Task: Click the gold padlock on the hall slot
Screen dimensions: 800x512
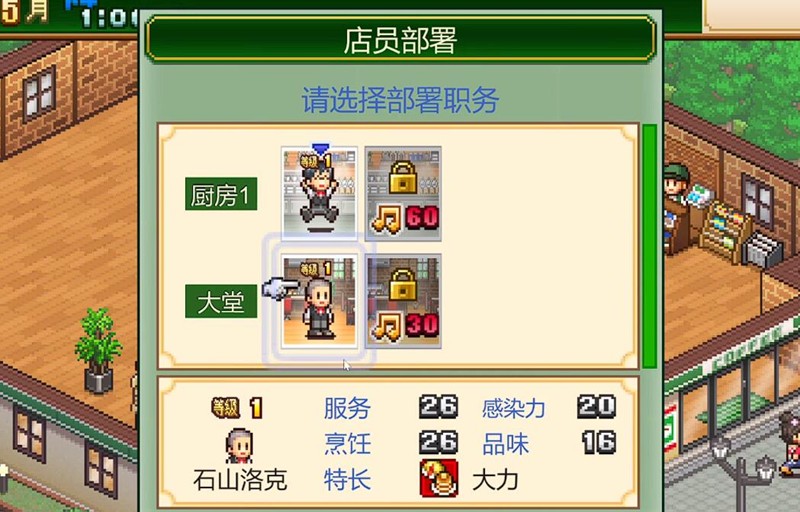Action: tap(403, 285)
